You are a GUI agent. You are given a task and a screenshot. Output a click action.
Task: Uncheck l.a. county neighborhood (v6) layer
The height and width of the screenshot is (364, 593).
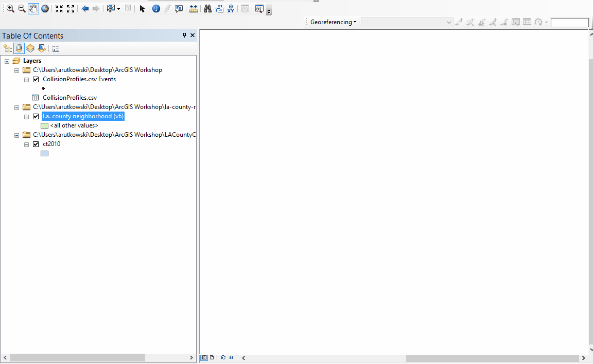tap(36, 116)
